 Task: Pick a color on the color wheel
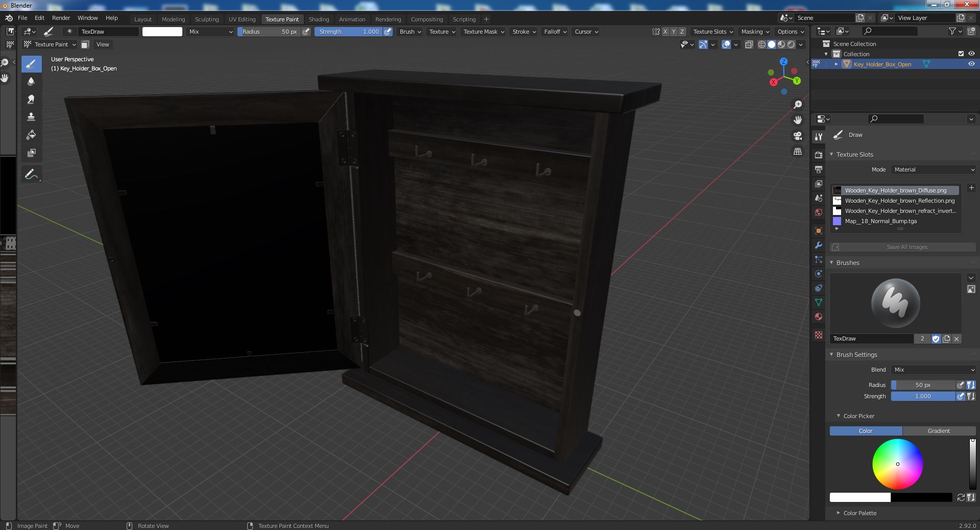tap(897, 464)
